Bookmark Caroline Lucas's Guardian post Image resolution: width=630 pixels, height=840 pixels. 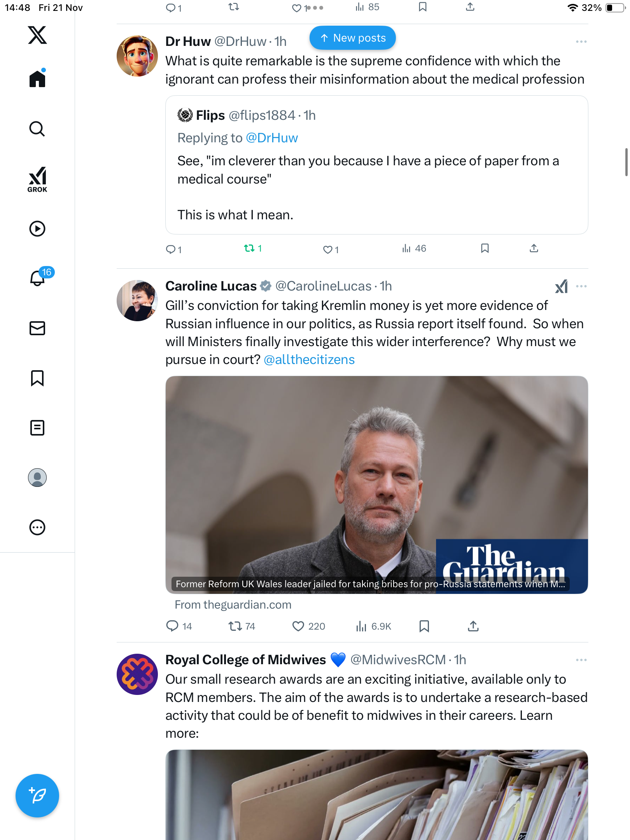(x=424, y=626)
